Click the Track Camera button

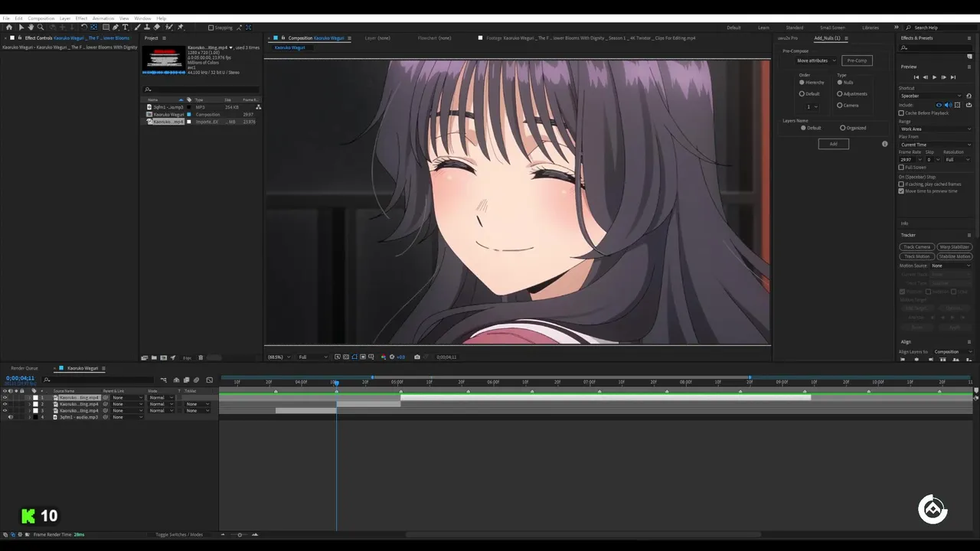coord(916,247)
